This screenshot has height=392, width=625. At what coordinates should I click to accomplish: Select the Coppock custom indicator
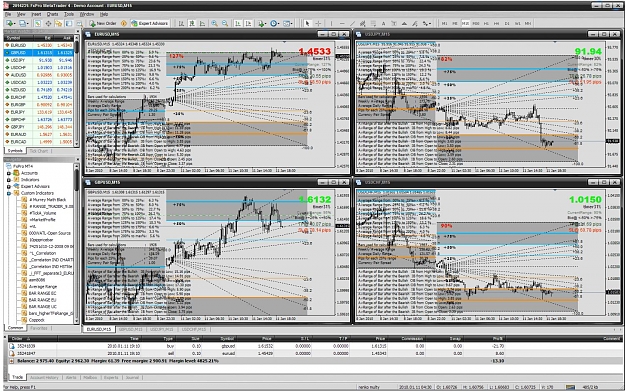36,320
